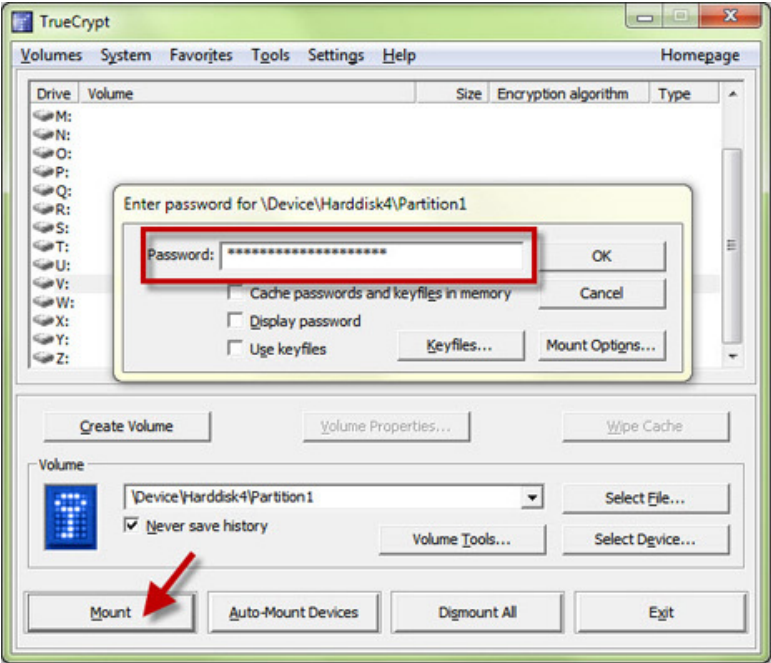This screenshot has height=663, width=771.
Task: Click the drive list scroll-up arrow
Action: point(733,93)
